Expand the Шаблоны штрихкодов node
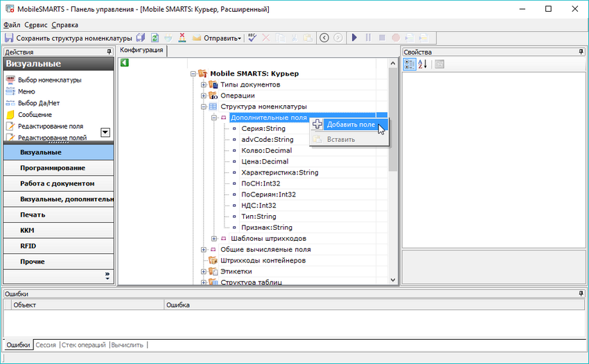This screenshot has width=589, height=364. point(213,239)
